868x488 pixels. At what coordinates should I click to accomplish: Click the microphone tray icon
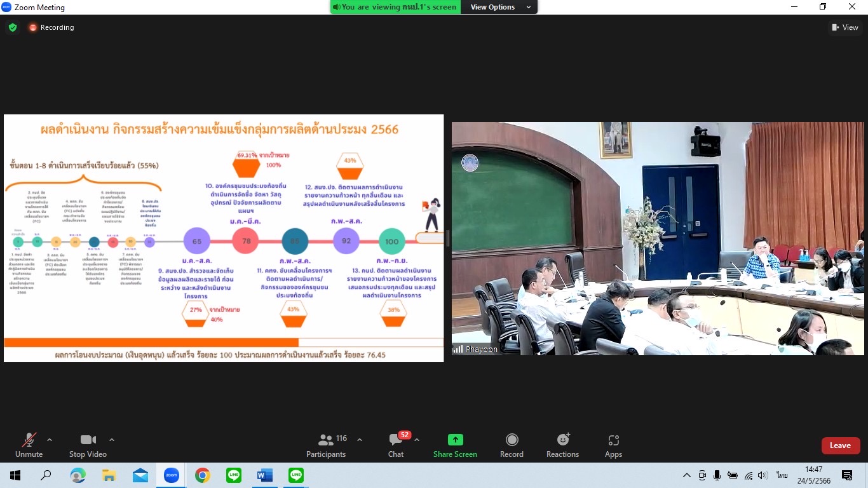tap(717, 475)
